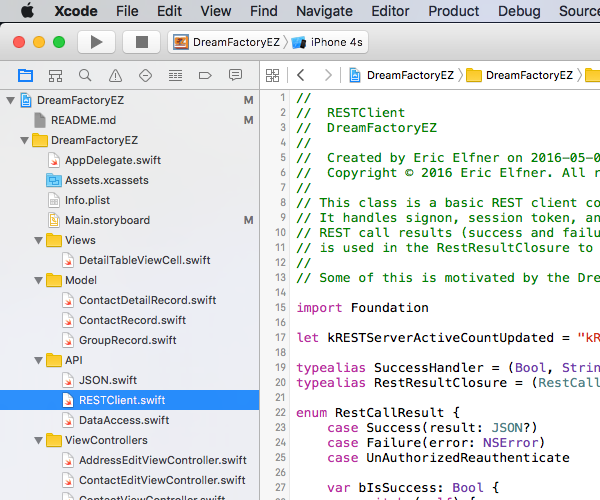The image size is (600, 500).
Task: Open the View menu
Action: (216, 11)
